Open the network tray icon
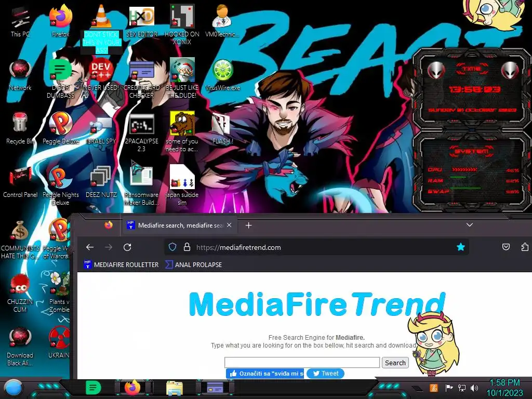This screenshot has height=399, width=532. (461, 388)
